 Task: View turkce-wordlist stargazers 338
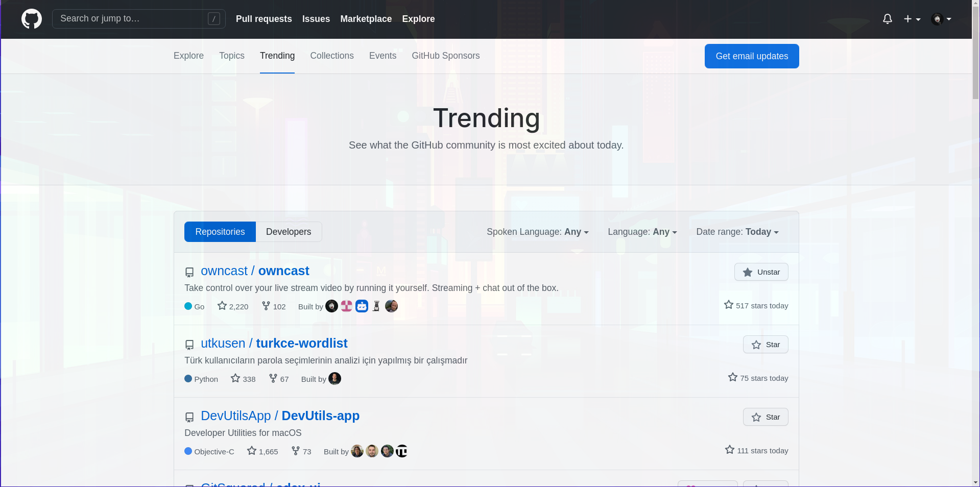coord(243,379)
